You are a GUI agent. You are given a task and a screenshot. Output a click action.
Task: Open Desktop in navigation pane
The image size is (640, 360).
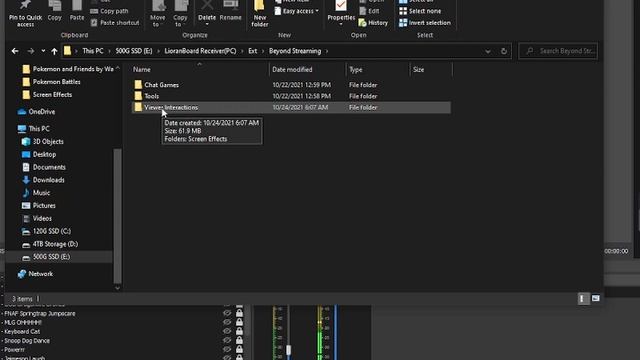[39, 155]
